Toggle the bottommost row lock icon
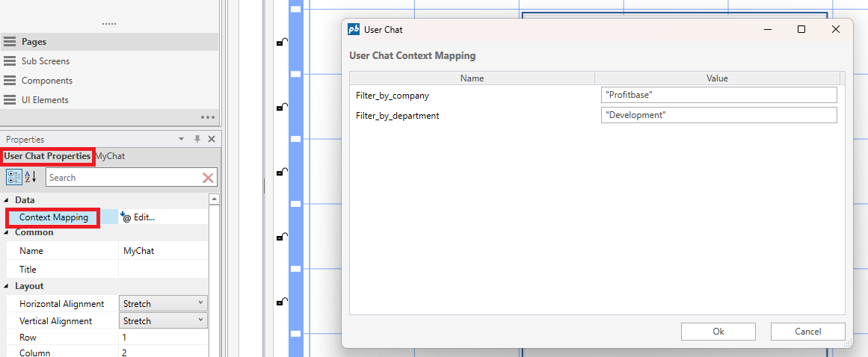 [282, 302]
